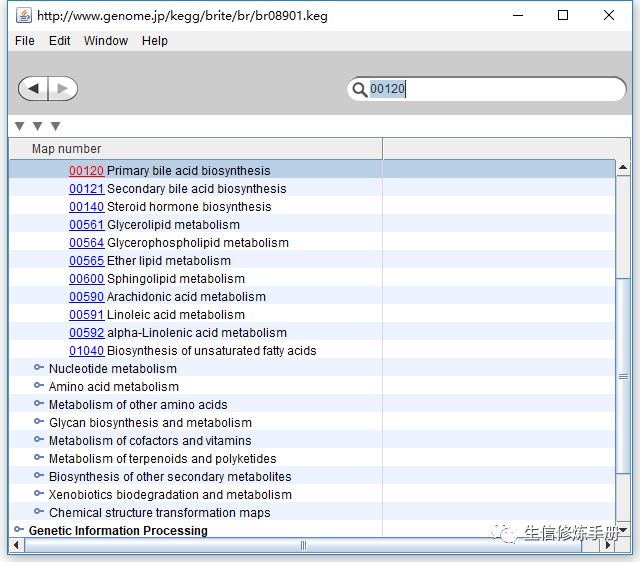
Task: Open map link 00561
Action: tap(87, 224)
